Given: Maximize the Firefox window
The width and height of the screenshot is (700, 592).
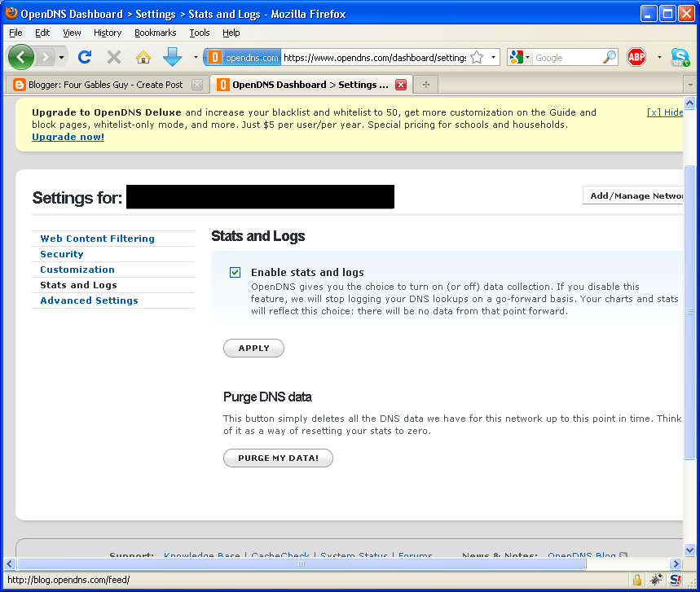Looking at the screenshot, I should tap(668, 13).
